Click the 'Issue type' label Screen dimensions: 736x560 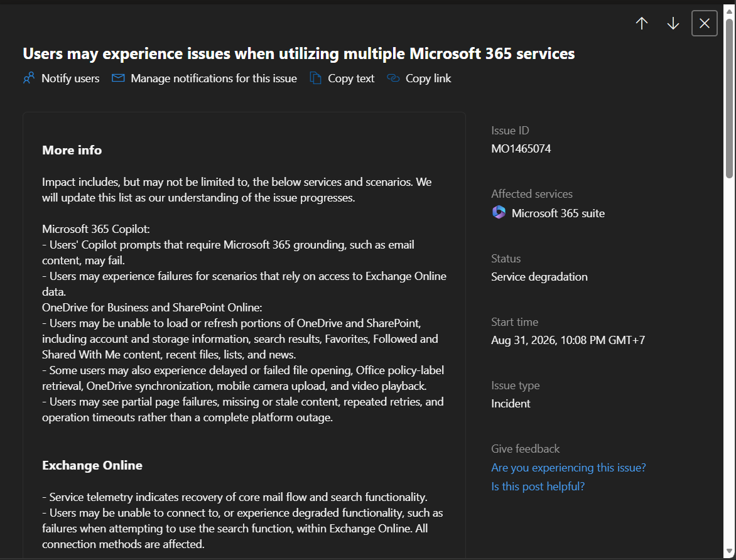tap(516, 385)
